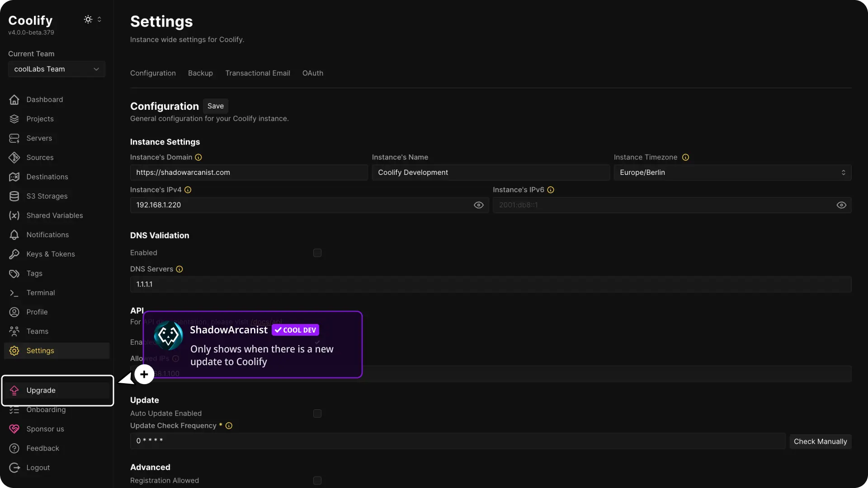Select the Projects sidebar icon
Image resolution: width=868 pixels, height=488 pixels.
point(14,119)
